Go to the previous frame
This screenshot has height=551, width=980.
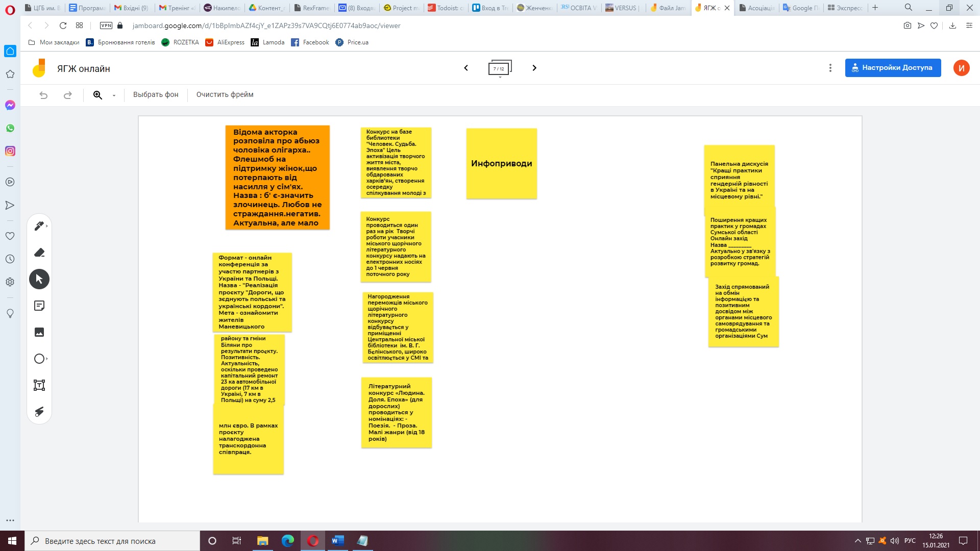tap(465, 68)
